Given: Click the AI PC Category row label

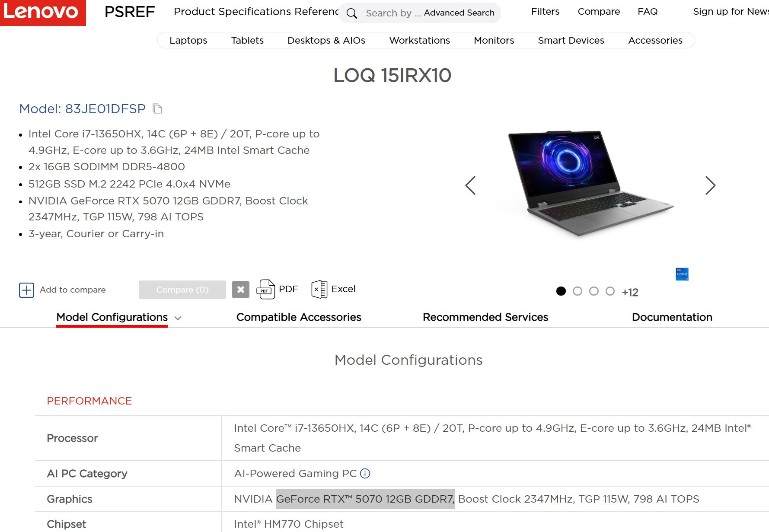Looking at the screenshot, I should pyautogui.click(x=87, y=474).
